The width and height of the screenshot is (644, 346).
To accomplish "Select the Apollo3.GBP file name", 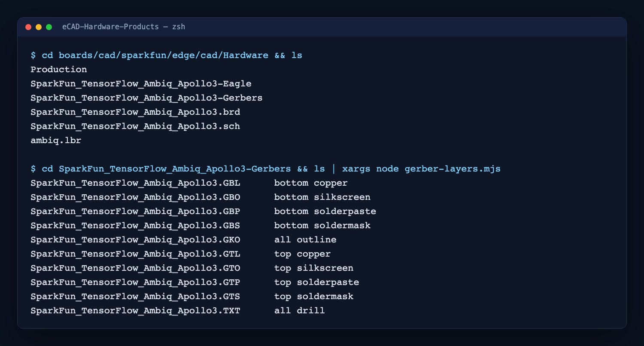I will point(135,211).
